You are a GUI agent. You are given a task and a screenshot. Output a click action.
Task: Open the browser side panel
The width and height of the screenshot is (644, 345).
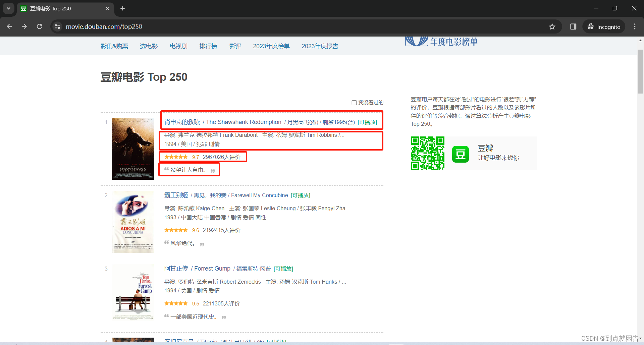click(x=573, y=26)
